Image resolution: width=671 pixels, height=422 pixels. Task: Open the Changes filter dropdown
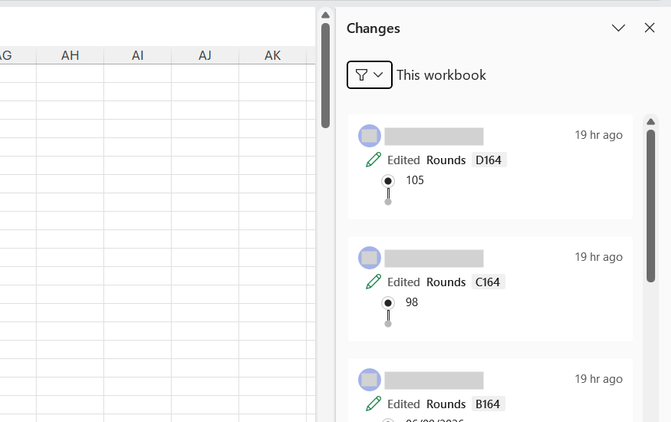[369, 75]
